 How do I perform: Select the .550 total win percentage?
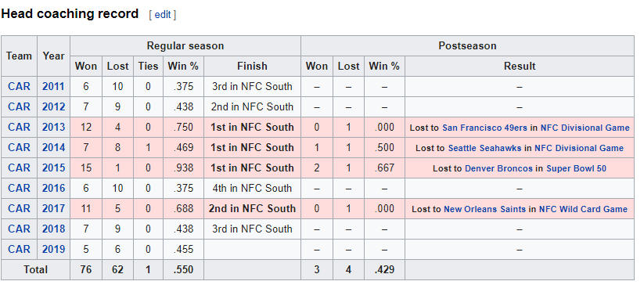[183, 270]
